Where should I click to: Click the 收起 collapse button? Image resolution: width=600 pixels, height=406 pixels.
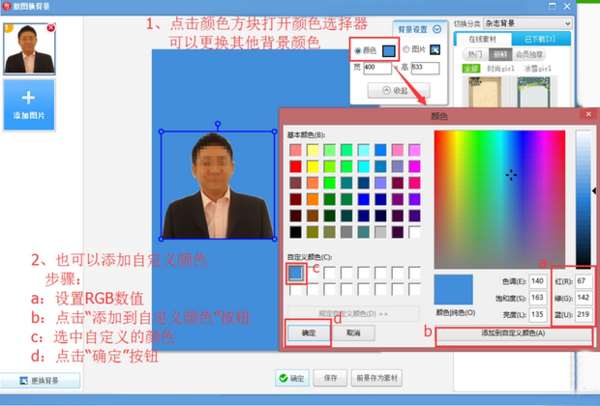tap(398, 91)
